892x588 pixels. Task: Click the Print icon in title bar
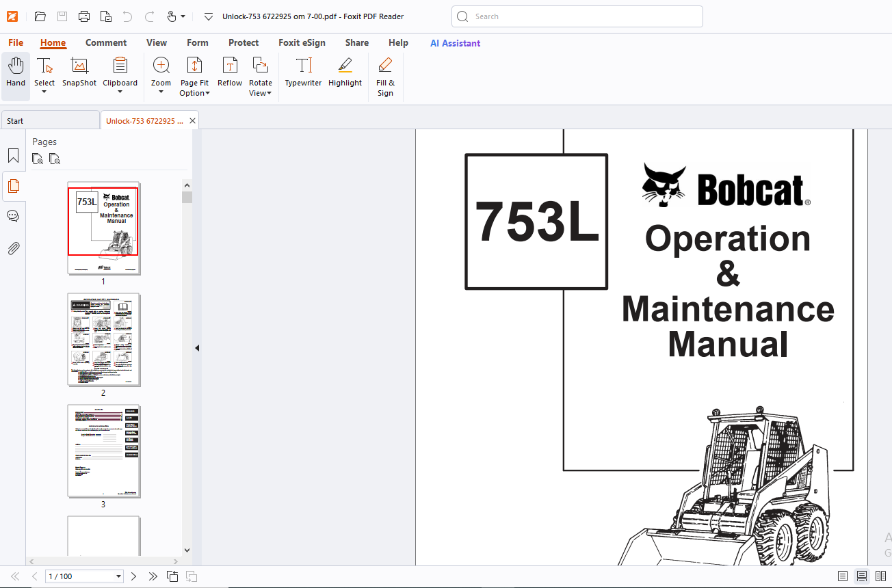84,16
